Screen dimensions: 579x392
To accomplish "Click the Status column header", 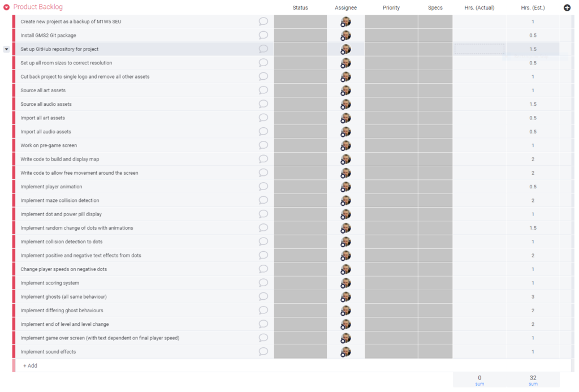I will click(x=300, y=8).
